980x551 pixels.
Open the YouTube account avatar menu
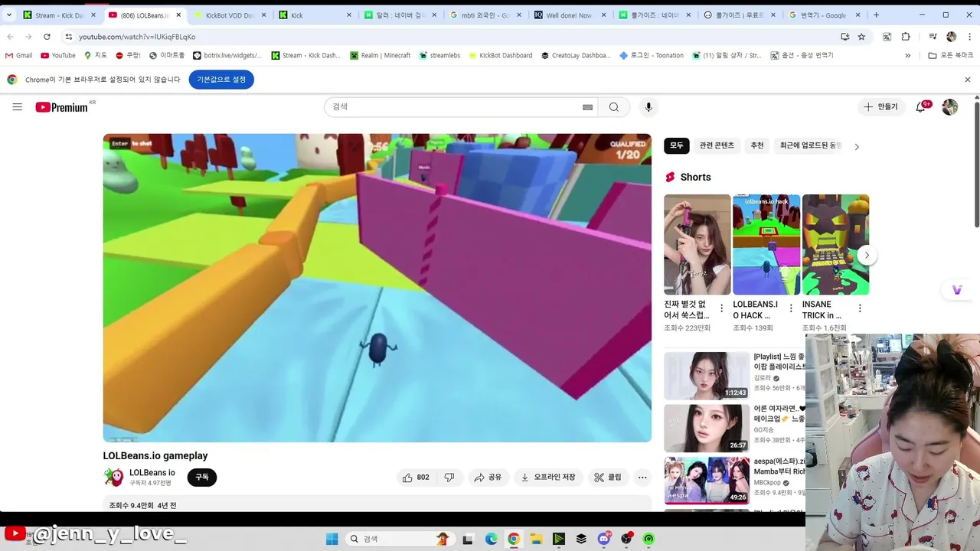[950, 107]
